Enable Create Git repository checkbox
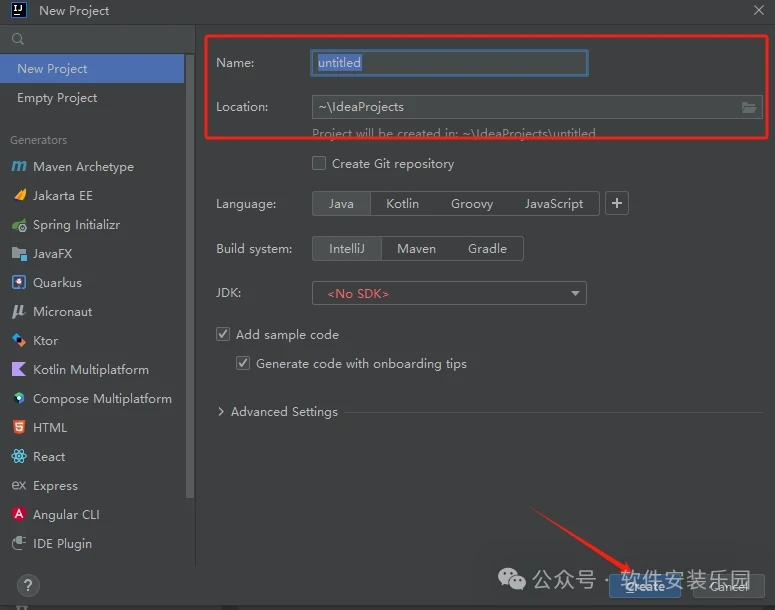The height and width of the screenshot is (610, 775). pyautogui.click(x=319, y=163)
